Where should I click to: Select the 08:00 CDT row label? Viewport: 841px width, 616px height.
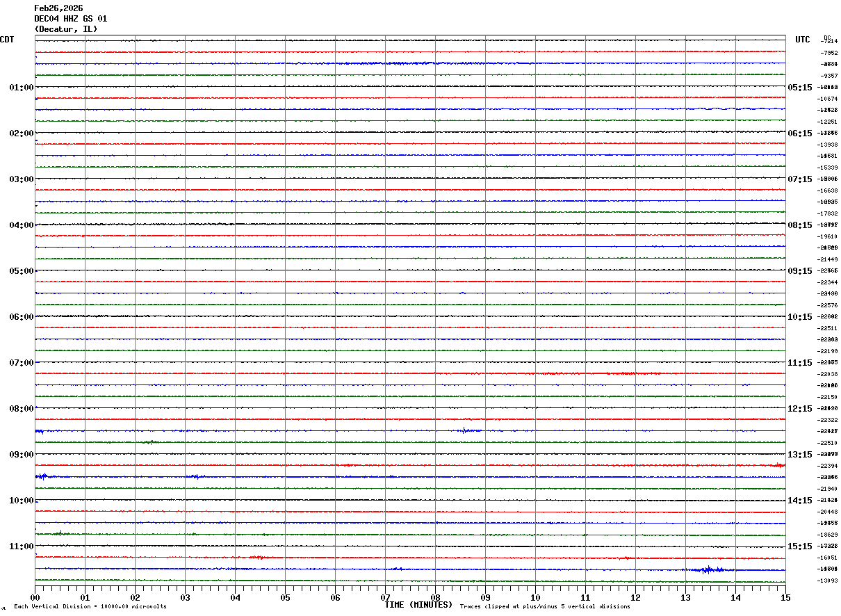coord(22,408)
